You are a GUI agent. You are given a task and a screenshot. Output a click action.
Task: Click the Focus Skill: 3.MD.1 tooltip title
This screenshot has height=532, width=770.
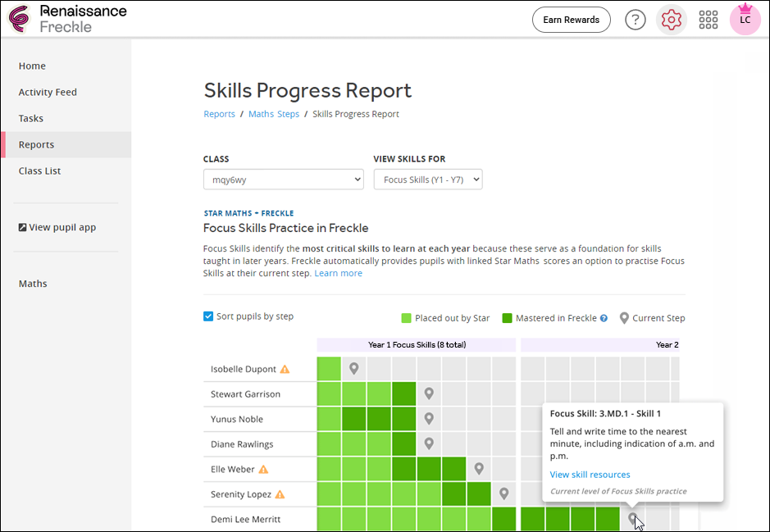(x=605, y=413)
